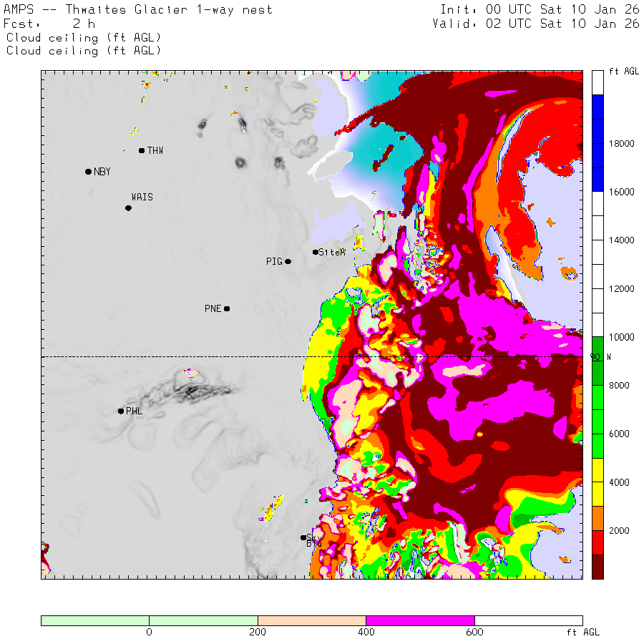Click the SiteA station dot
Image resolution: width=644 pixels, height=644 pixels.
coord(315,252)
